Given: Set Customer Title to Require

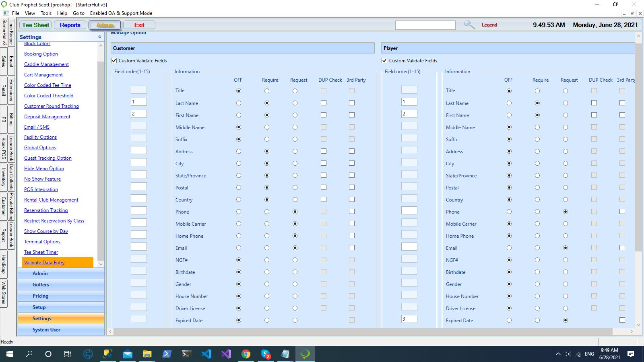Looking at the screenshot, I should point(267,91).
